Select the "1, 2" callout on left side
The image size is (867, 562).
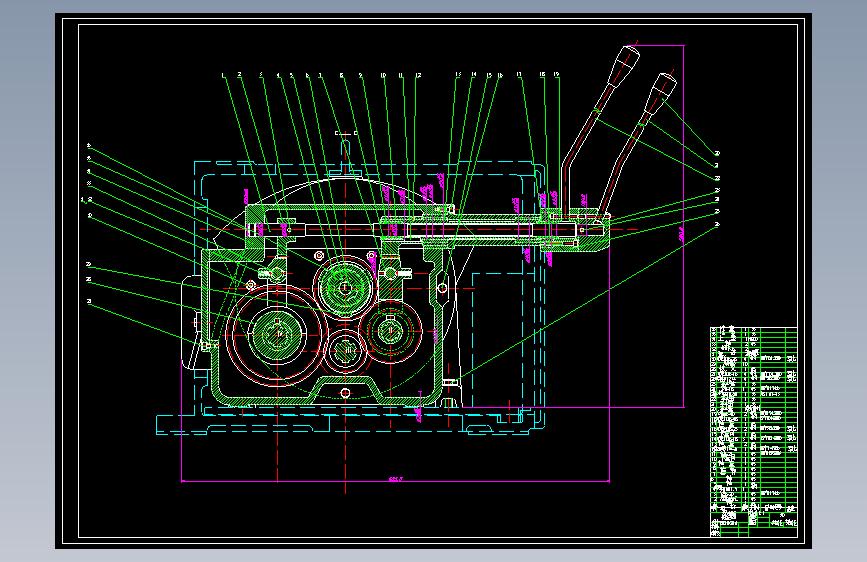tap(86, 200)
